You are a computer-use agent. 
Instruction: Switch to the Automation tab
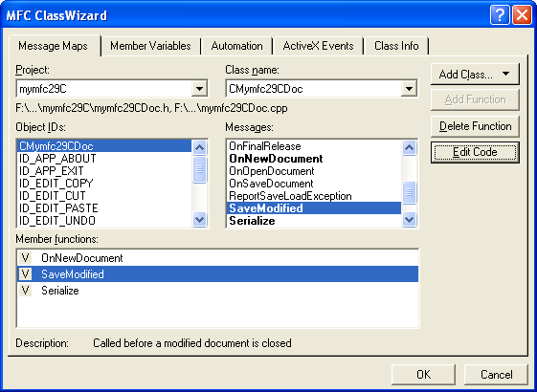point(236,46)
